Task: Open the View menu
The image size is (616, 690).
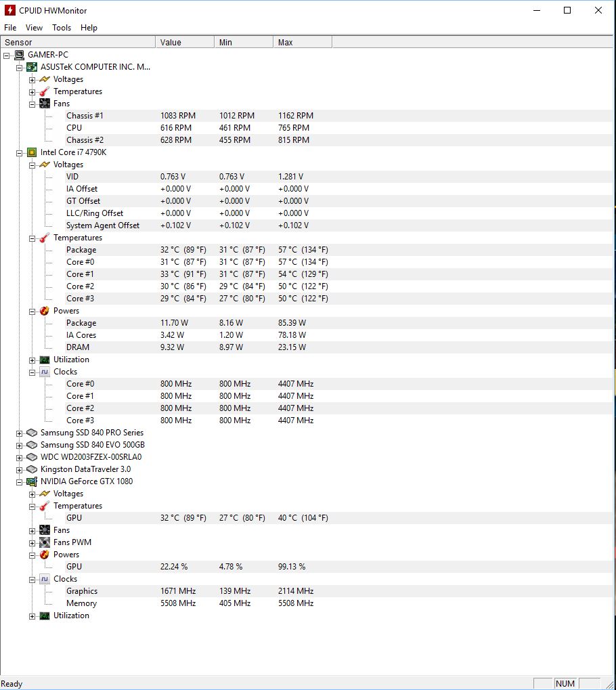Action: pyautogui.click(x=34, y=28)
